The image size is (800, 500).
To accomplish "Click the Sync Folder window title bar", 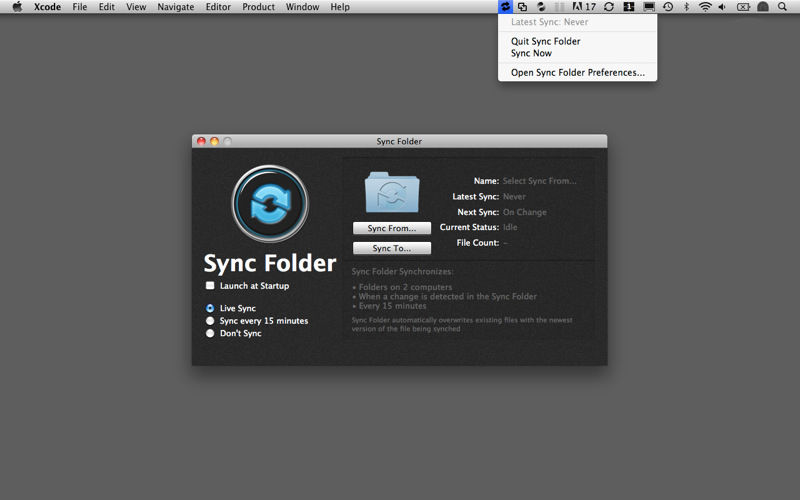I will [399, 141].
